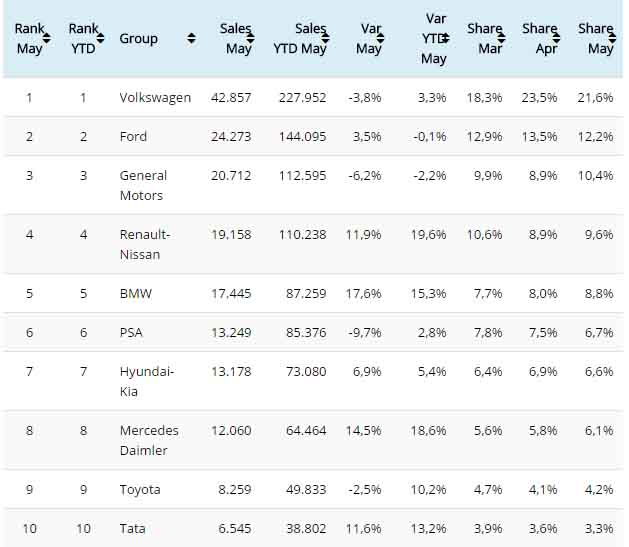Select the Hyundai-Kia group cell
Screen dimensions: 629x547
(147, 381)
